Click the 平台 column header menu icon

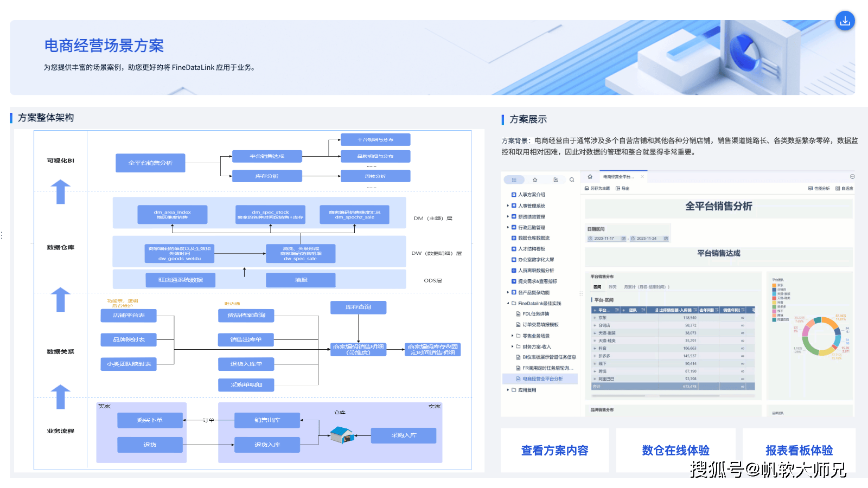pyautogui.click(x=617, y=310)
